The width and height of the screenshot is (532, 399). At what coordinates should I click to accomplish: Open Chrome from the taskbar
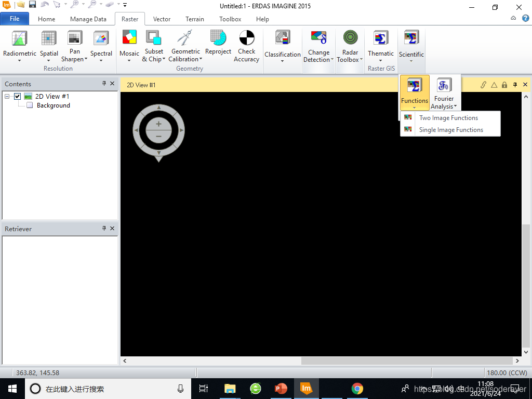click(357, 389)
